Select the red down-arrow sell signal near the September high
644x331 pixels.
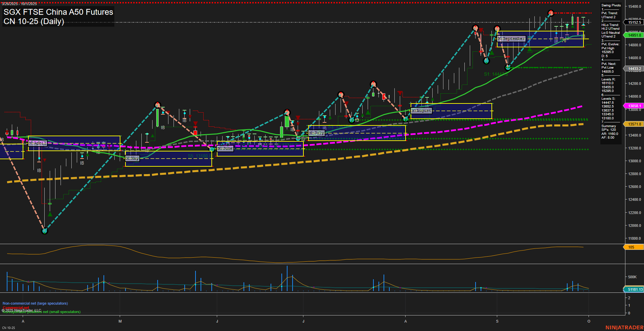point(481,30)
